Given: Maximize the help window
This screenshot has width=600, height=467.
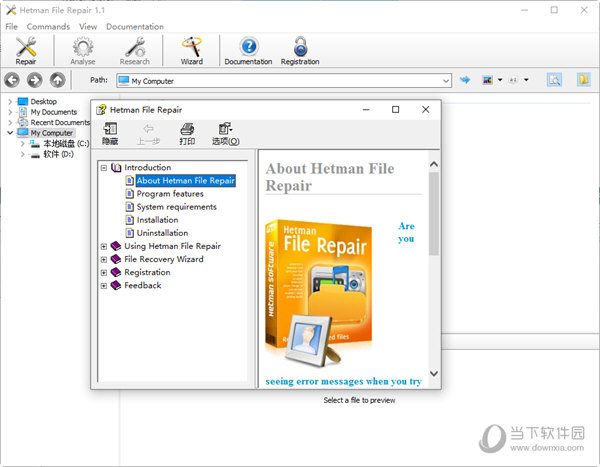Looking at the screenshot, I should (x=395, y=109).
